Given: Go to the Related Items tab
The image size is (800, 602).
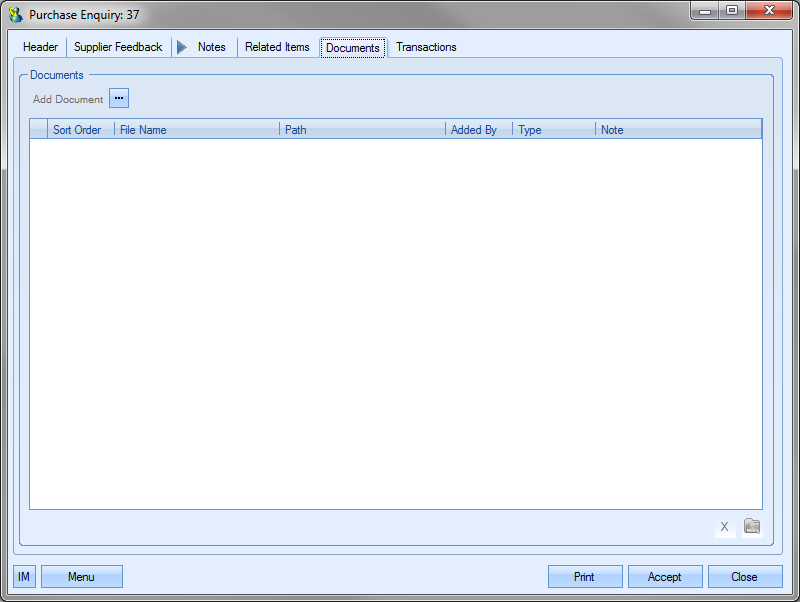Looking at the screenshot, I should click(277, 47).
